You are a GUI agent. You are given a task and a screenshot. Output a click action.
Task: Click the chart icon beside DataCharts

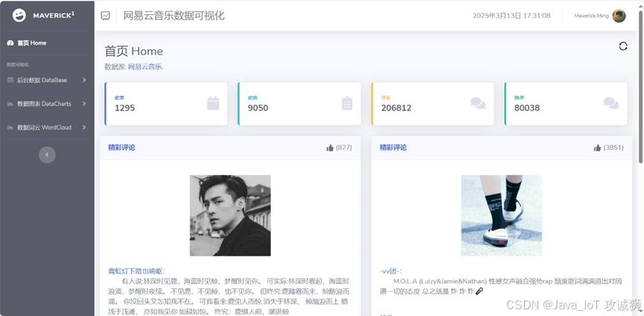[x=10, y=104]
